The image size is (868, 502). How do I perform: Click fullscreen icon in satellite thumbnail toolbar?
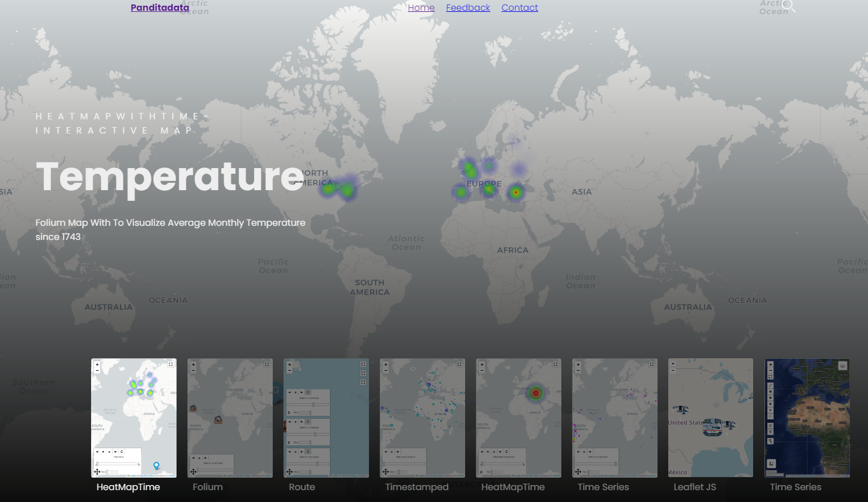(770, 376)
